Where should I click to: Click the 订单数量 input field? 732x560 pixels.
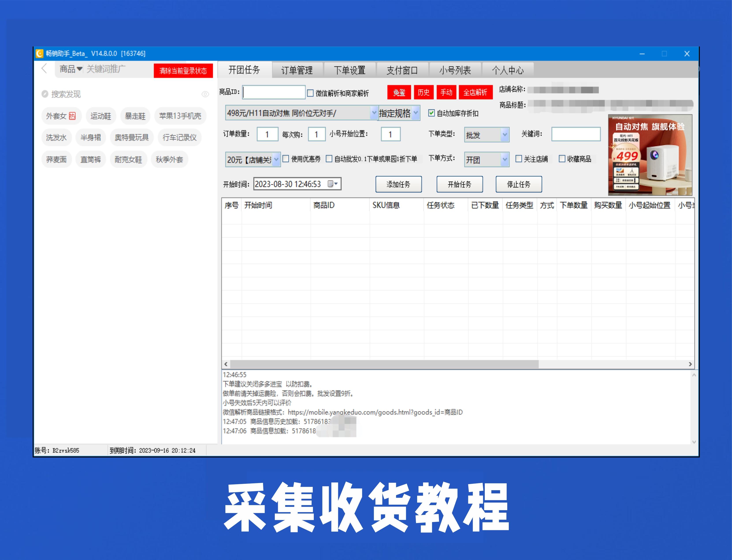point(268,134)
